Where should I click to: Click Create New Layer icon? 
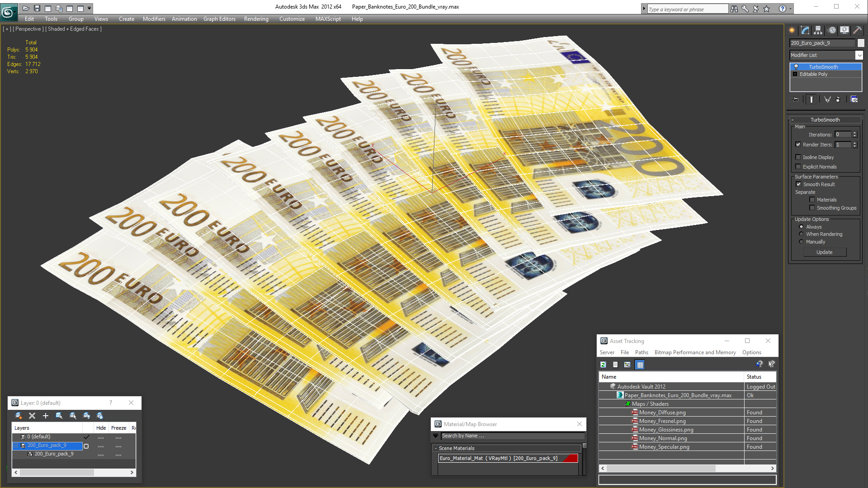tap(19, 416)
